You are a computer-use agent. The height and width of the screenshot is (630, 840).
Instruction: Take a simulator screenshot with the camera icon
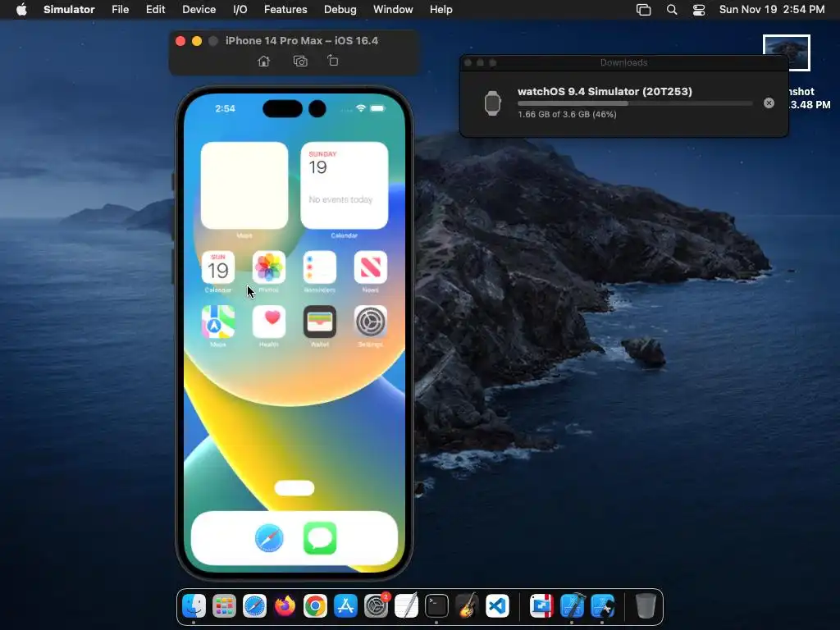point(300,61)
